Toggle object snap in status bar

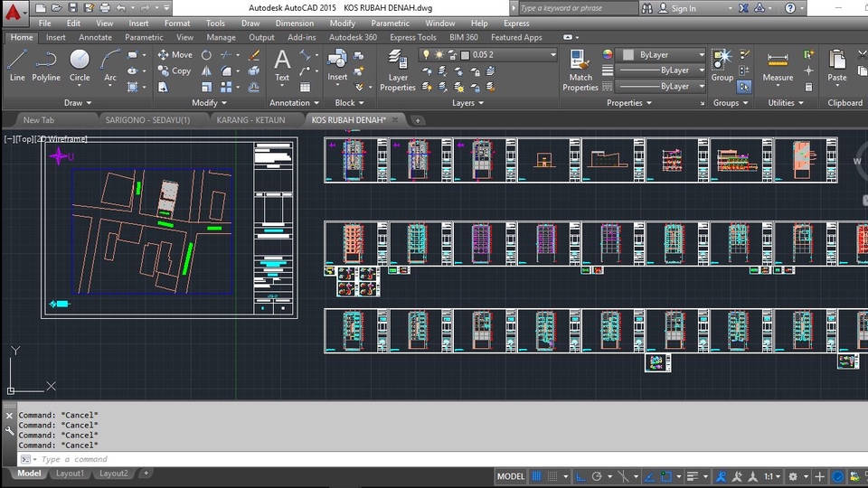pyautogui.click(x=666, y=476)
